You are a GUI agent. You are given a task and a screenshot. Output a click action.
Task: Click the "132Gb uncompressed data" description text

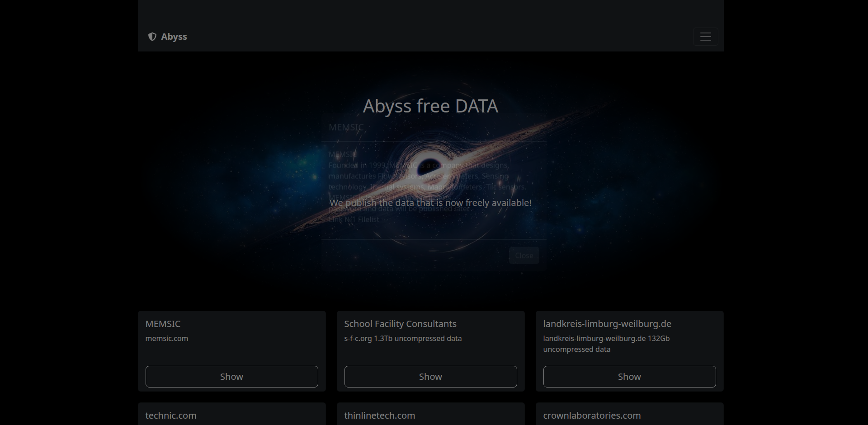pyautogui.click(x=606, y=344)
